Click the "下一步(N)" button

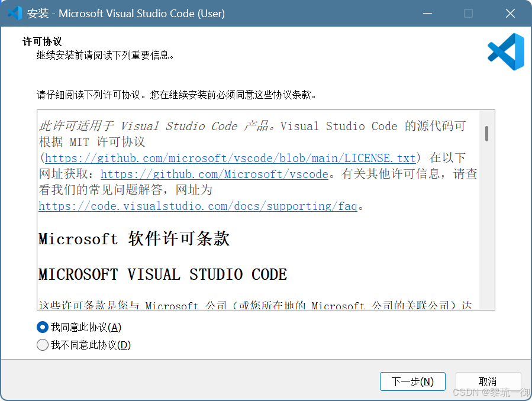click(x=412, y=381)
